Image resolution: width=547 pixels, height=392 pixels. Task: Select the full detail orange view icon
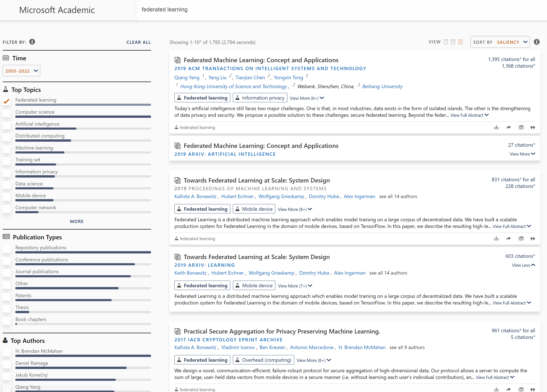pyautogui.click(x=461, y=42)
